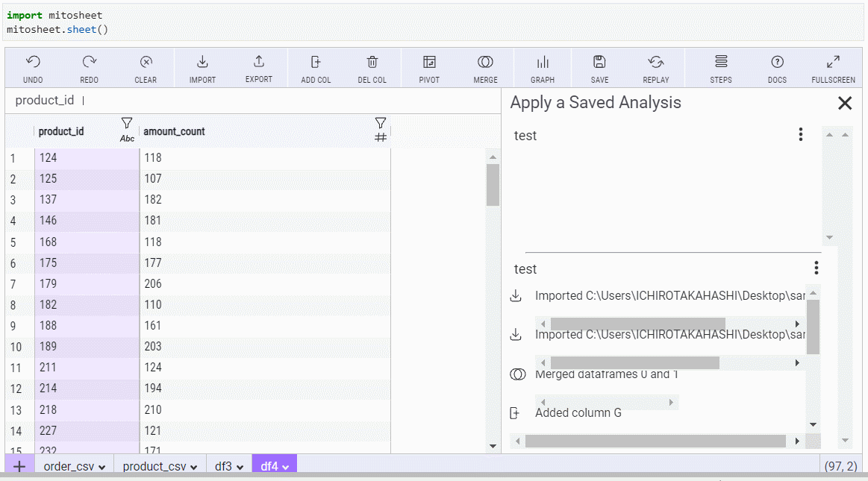Click the Redo toolbar icon
This screenshot has width=868, height=481.
coord(90,63)
